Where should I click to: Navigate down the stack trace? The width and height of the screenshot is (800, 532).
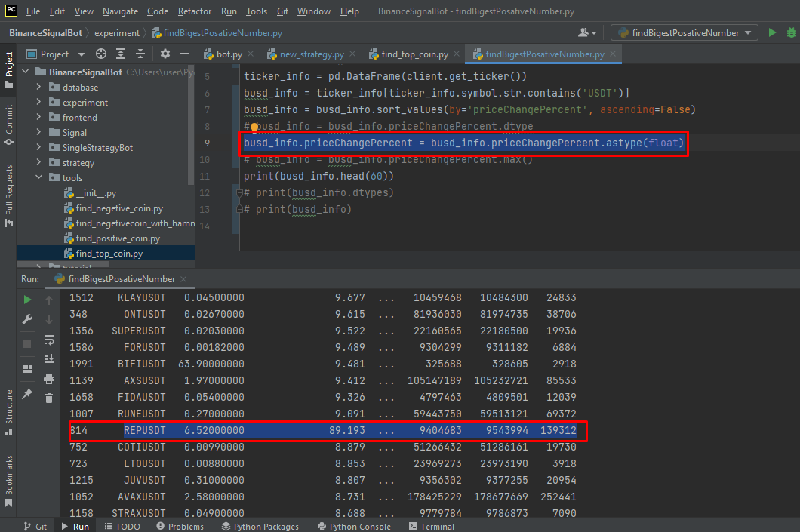pyautogui.click(x=49, y=320)
